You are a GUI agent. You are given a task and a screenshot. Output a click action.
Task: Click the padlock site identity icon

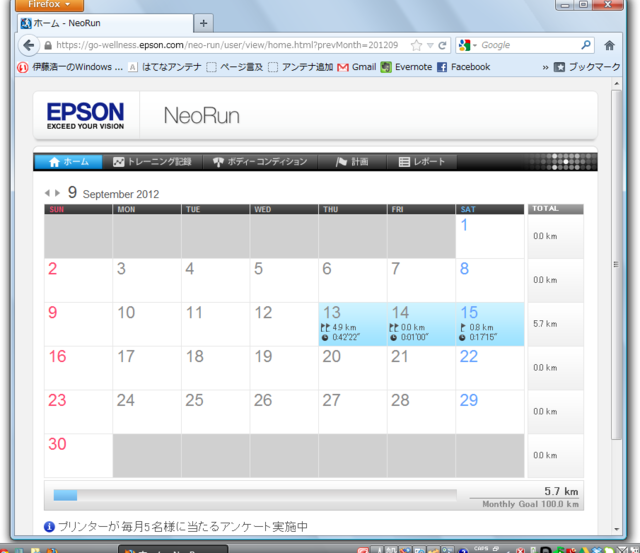(48, 45)
